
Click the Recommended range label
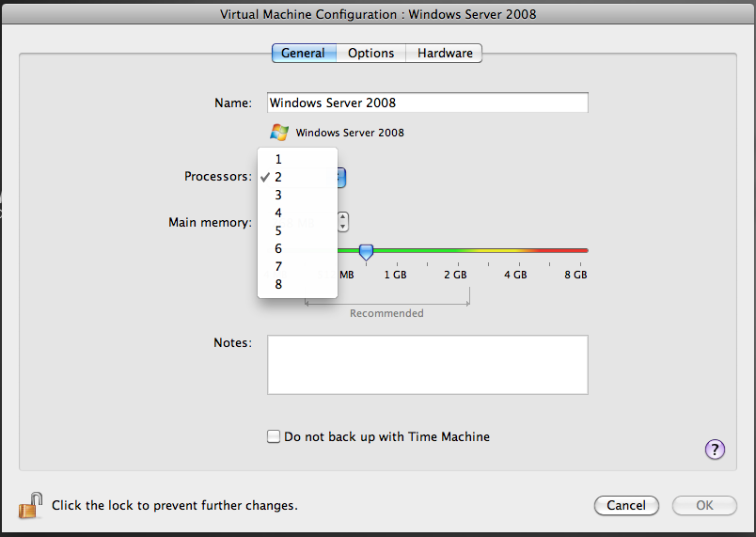tap(386, 313)
